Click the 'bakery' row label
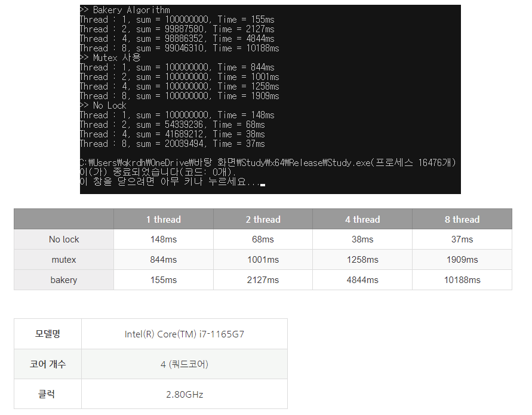Image resolution: width=532 pixels, height=415 pixels. pyautogui.click(x=64, y=280)
